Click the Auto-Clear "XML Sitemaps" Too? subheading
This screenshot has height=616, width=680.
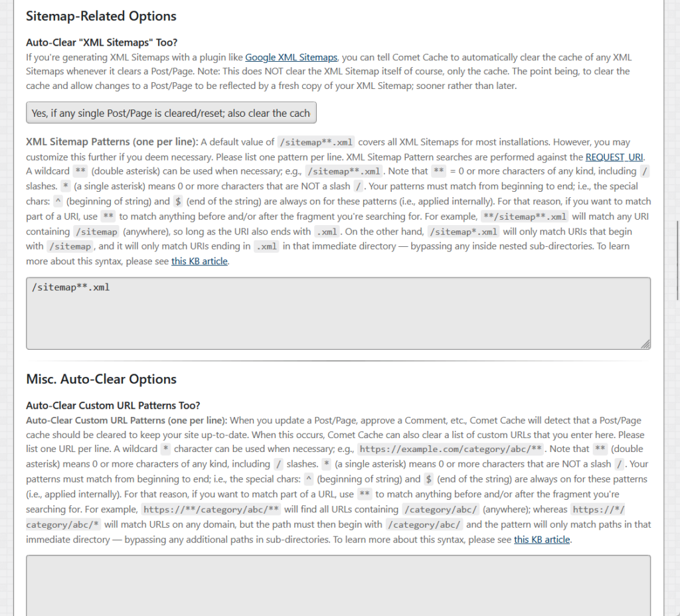pos(102,42)
